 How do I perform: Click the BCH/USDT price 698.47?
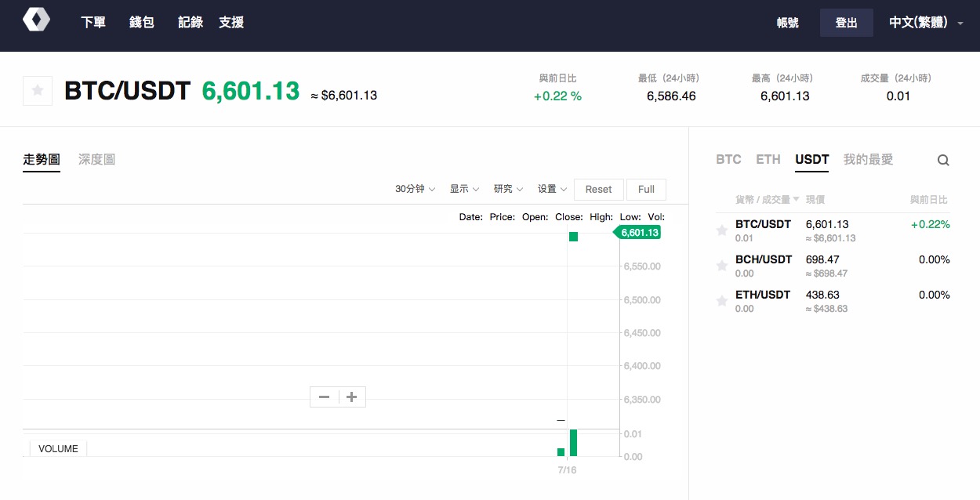pos(822,259)
